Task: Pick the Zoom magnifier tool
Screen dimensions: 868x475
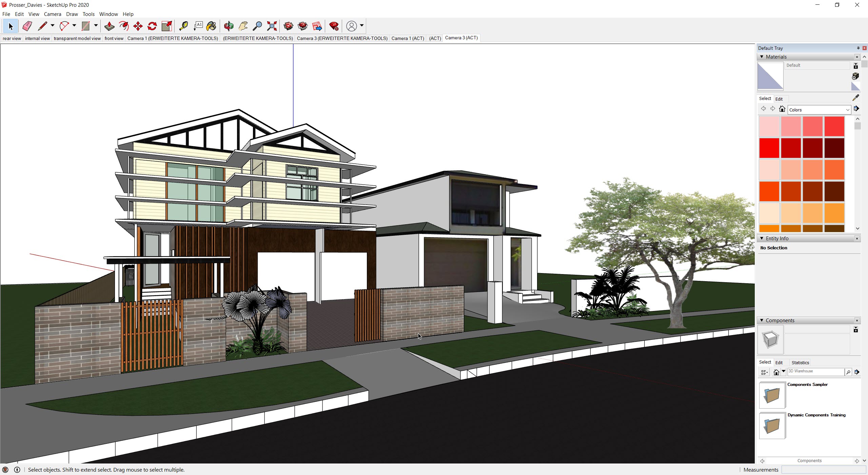Action: [257, 26]
